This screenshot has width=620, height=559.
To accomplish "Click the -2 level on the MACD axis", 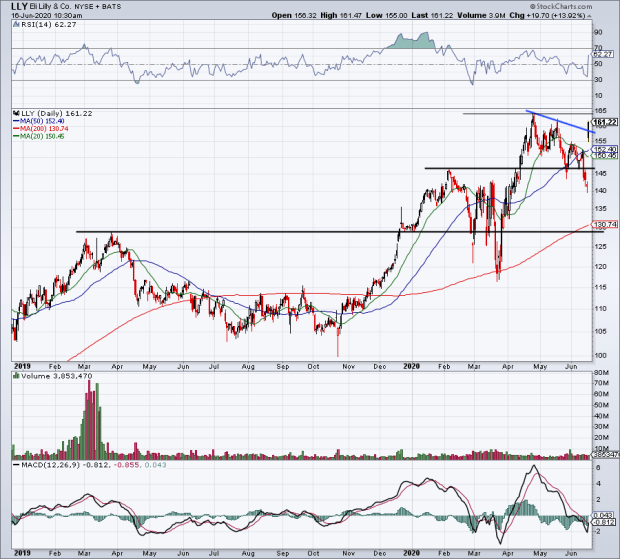I will tap(597, 531).
